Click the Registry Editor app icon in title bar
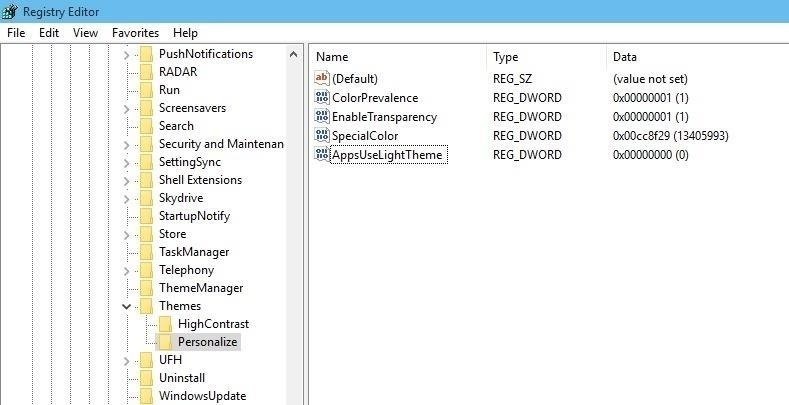The image size is (789, 405). coord(11,11)
